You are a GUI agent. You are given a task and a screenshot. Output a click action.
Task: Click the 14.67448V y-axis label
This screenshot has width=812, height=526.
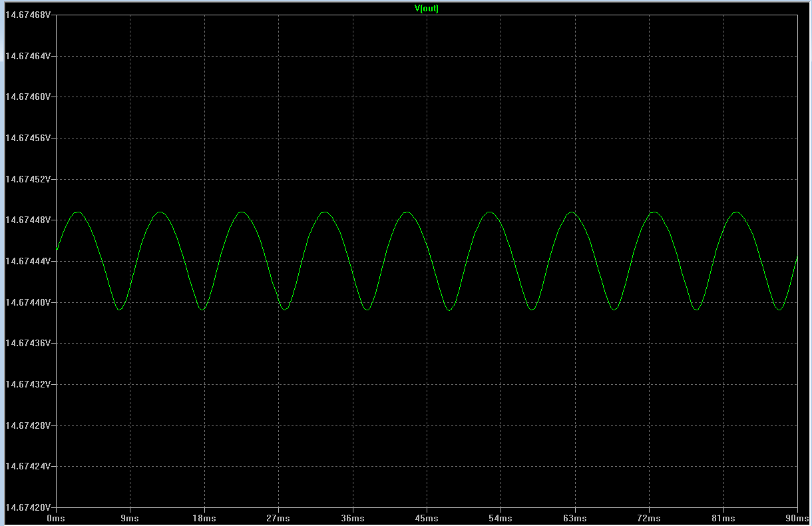pos(28,220)
